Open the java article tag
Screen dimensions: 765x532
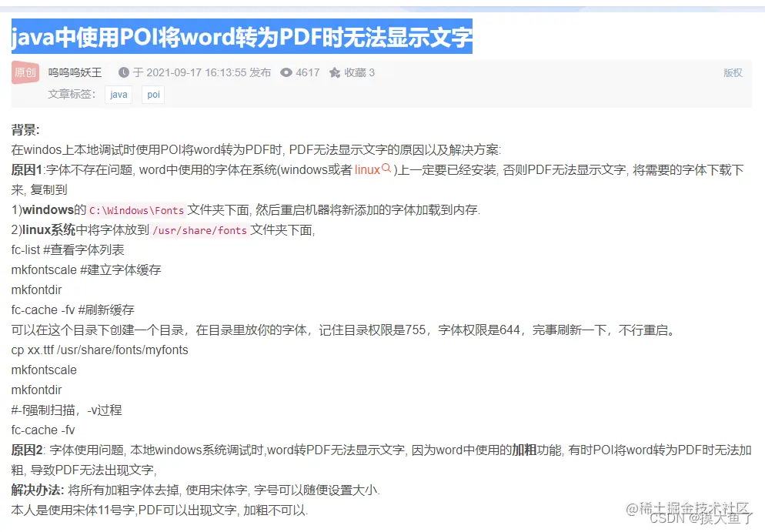tap(119, 94)
